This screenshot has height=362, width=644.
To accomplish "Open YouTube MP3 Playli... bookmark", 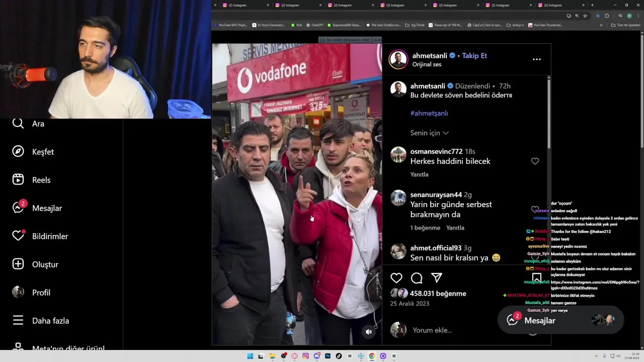I will tap(231, 25).
